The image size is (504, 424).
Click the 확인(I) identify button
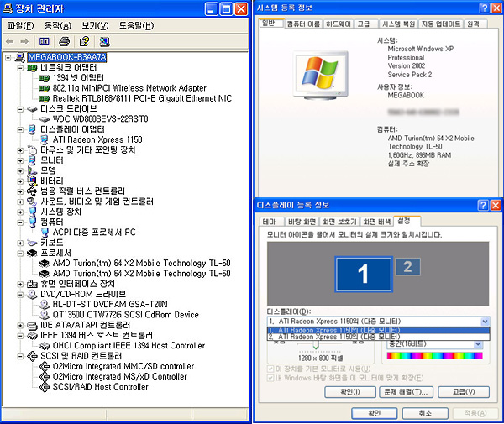350,392
